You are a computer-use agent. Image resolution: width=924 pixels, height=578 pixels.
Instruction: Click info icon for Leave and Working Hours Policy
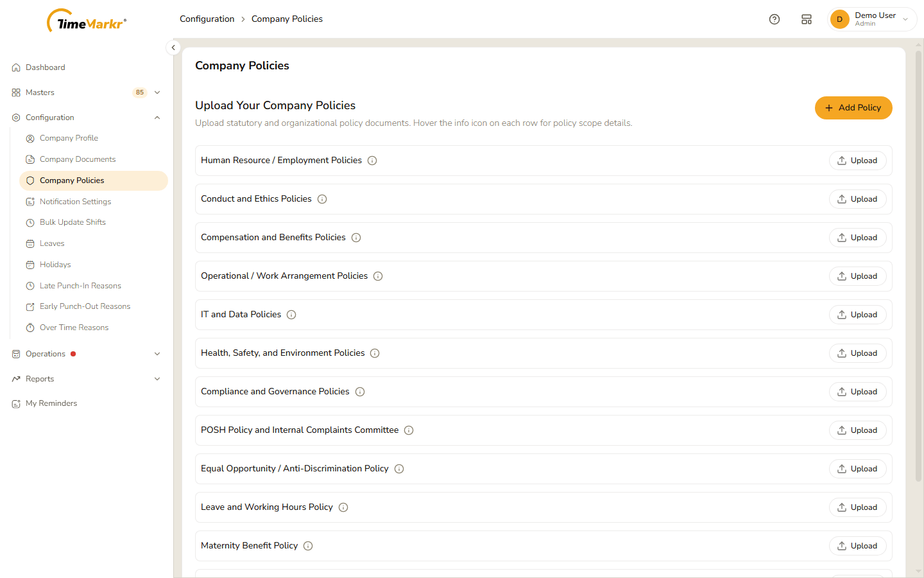[x=343, y=507]
